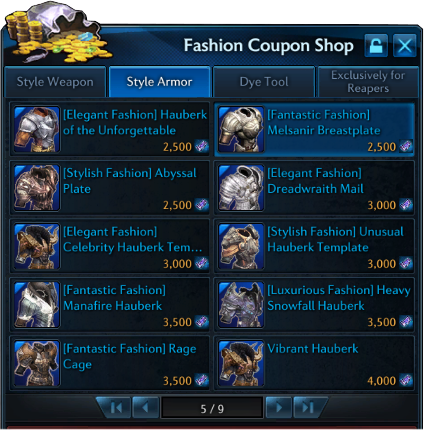This screenshot has height=430, width=424.
Task: Click the Vibrant Hauberk armor icon
Action: coord(241,363)
